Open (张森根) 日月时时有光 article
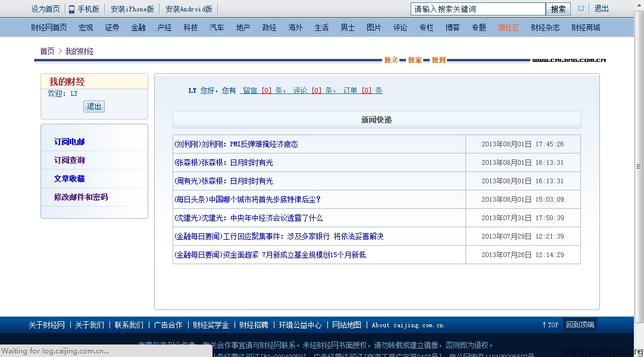This screenshot has height=357, width=644. [223, 162]
